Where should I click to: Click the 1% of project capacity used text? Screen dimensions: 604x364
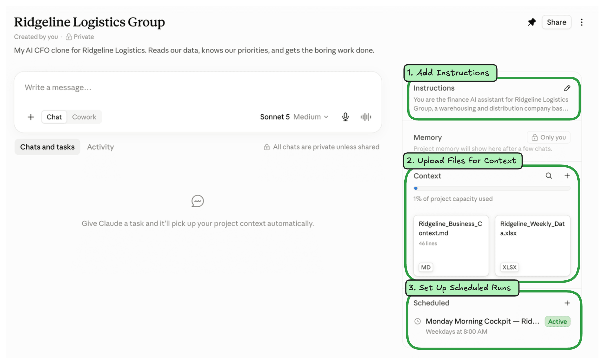pos(453,199)
